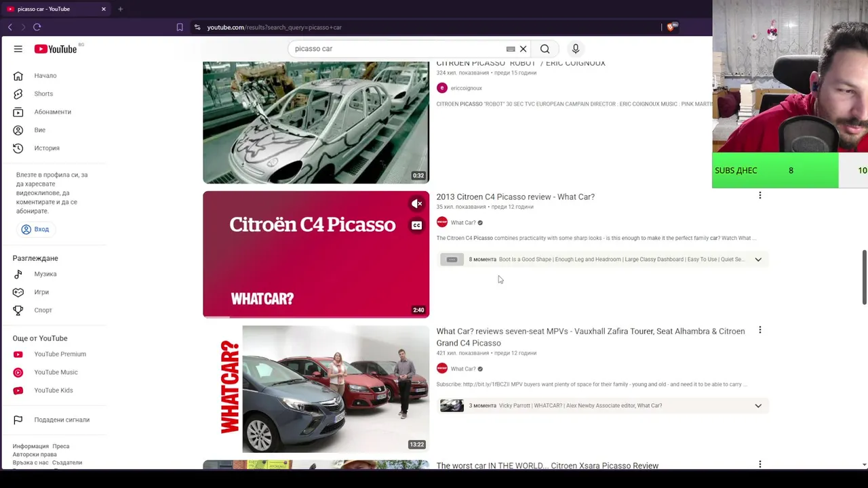
Task: Open What Car? reviews seven-seat MPVs title
Action: (x=591, y=337)
